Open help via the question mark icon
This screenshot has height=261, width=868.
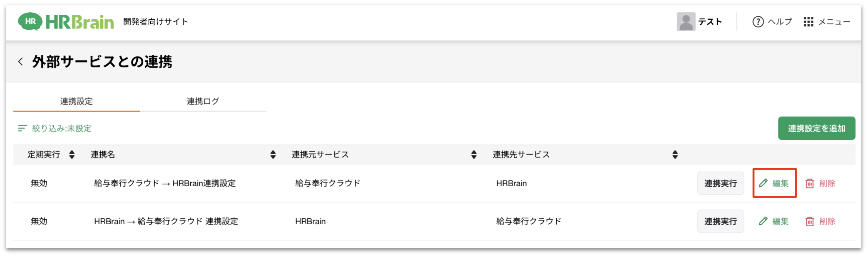pyautogui.click(x=758, y=22)
